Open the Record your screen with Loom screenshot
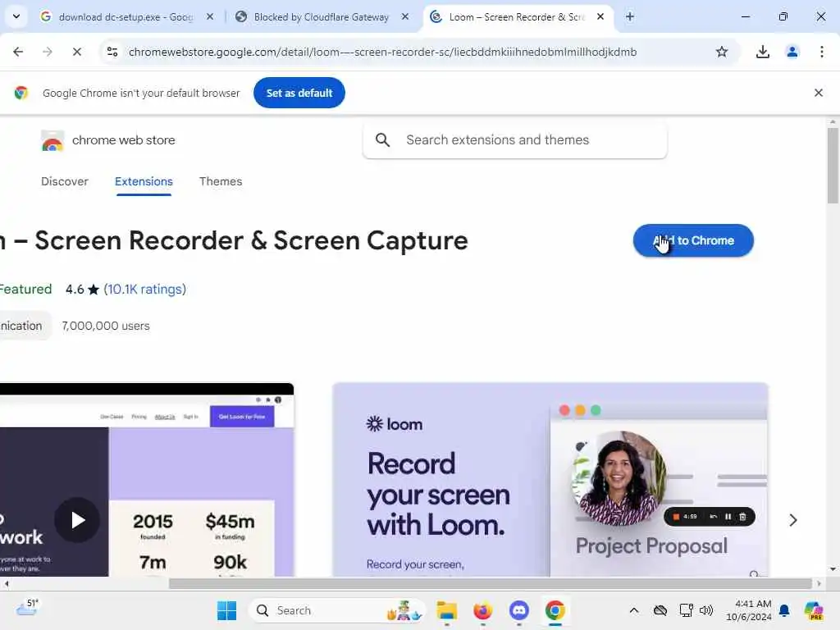Image resolution: width=840 pixels, height=630 pixels. [550, 479]
